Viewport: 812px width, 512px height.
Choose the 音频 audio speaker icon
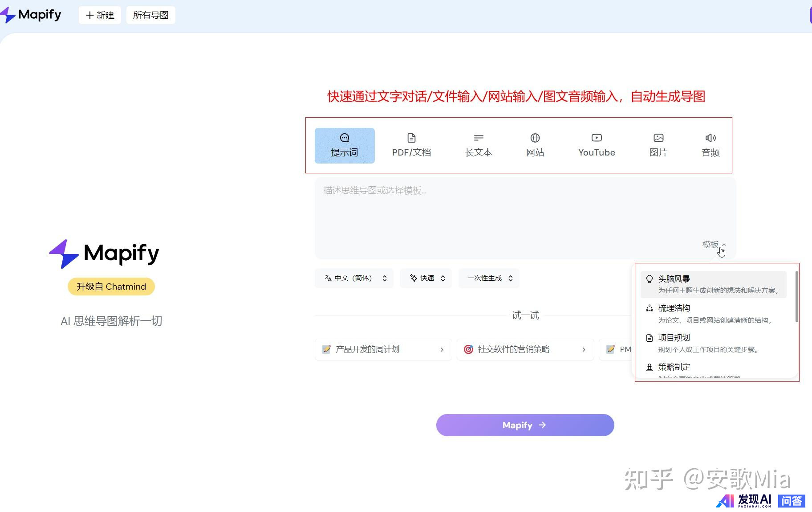click(x=710, y=138)
